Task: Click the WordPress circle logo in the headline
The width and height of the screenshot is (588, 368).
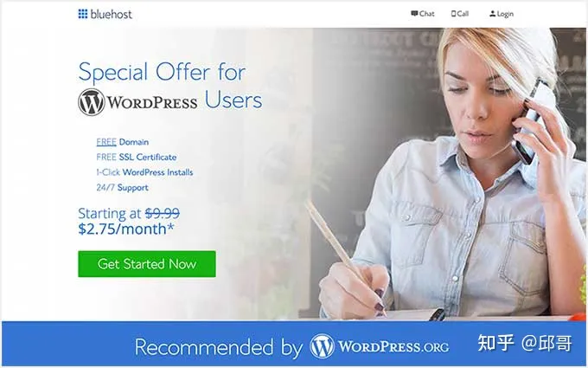Action: 91,102
